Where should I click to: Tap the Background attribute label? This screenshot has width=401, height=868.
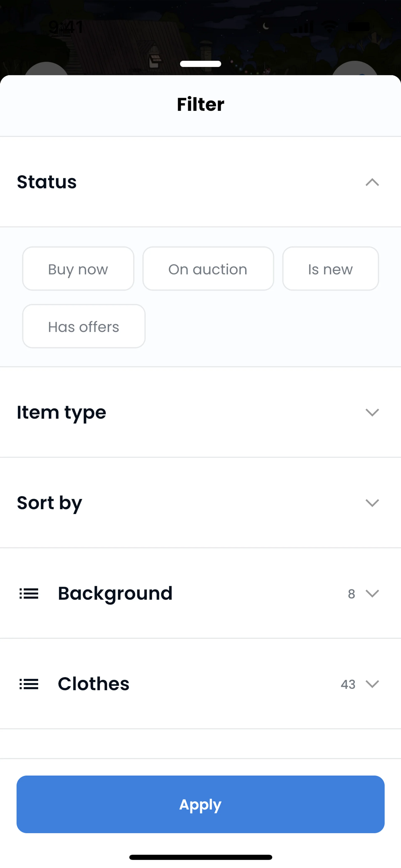(x=115, y=593)
